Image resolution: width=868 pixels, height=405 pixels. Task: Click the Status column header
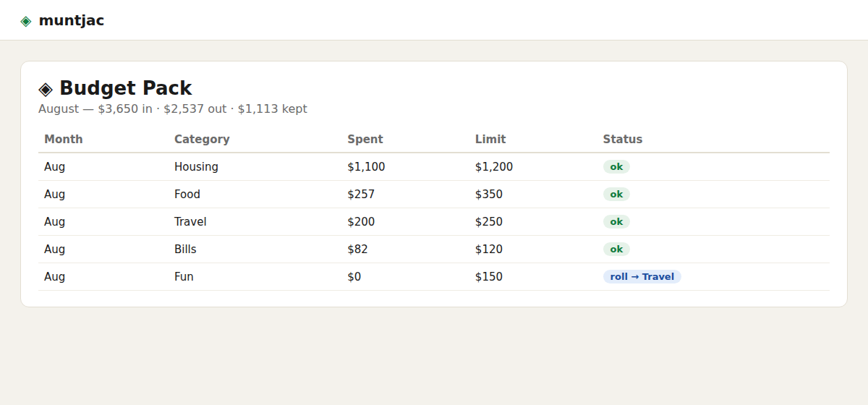click(x=623, y=139)
